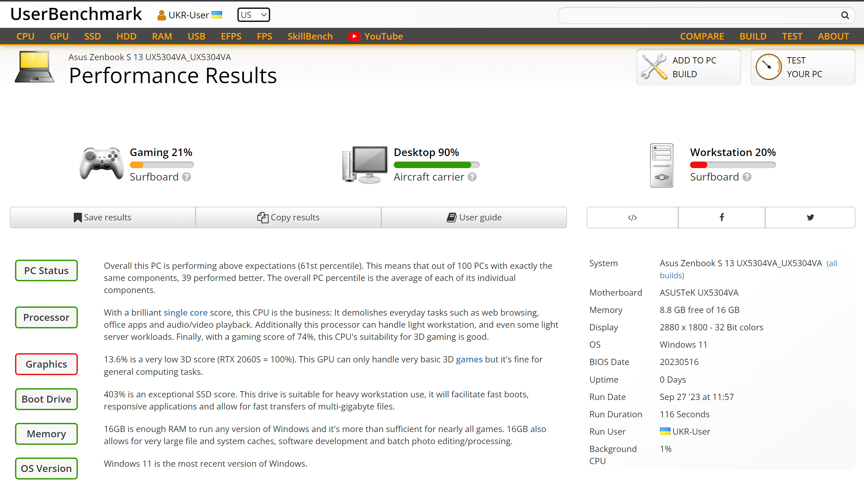
Task: Follow the single core link
Action: pos(185,312)
